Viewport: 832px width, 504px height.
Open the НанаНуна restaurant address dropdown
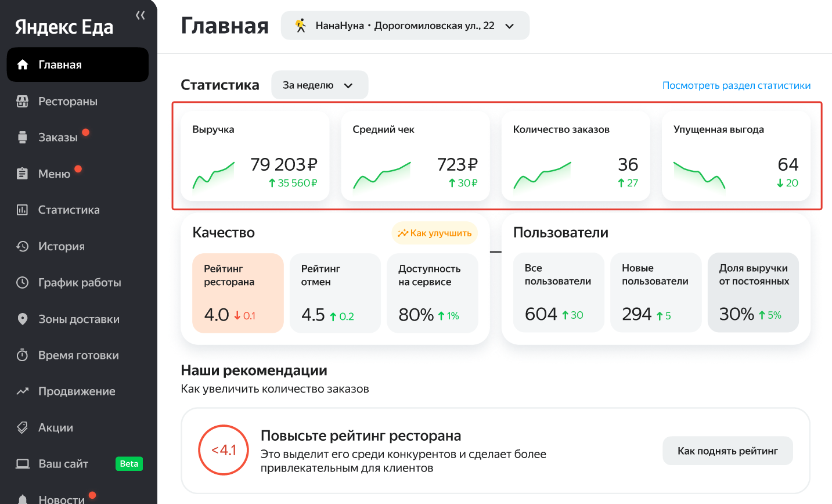pos(405,26)
